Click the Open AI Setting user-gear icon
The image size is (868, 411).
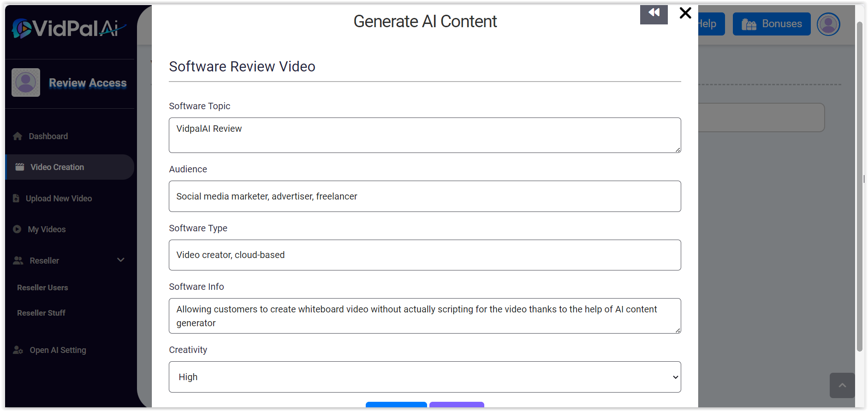(x=18, y=350)
